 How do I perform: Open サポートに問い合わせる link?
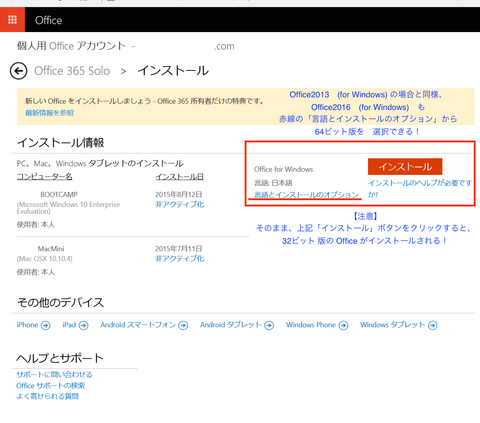coord(54,375)
